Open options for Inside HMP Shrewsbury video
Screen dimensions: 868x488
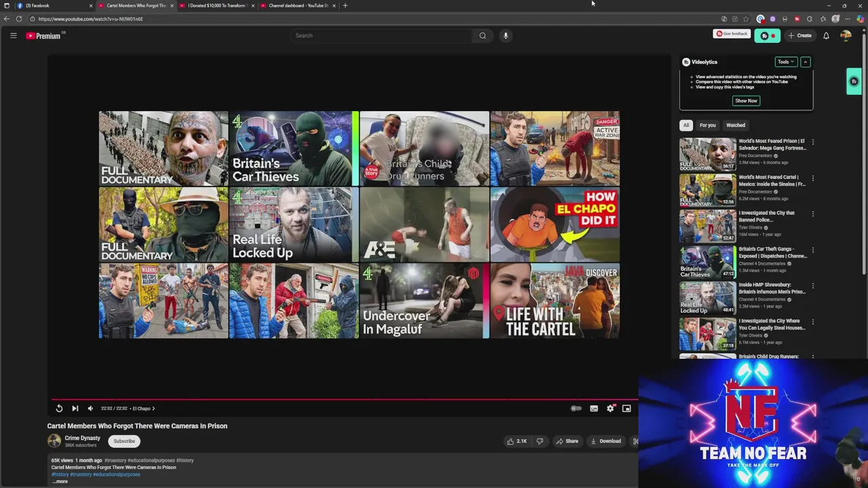coord(812,286)
